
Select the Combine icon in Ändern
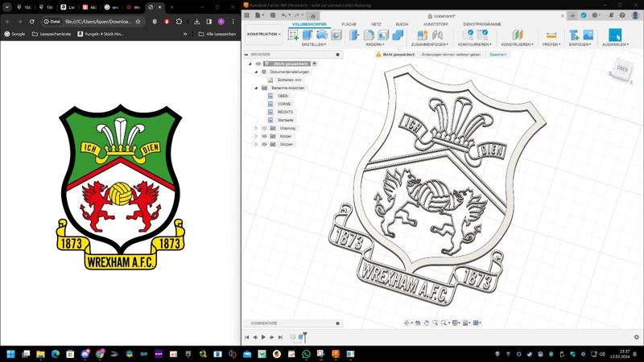coord(398,35)
